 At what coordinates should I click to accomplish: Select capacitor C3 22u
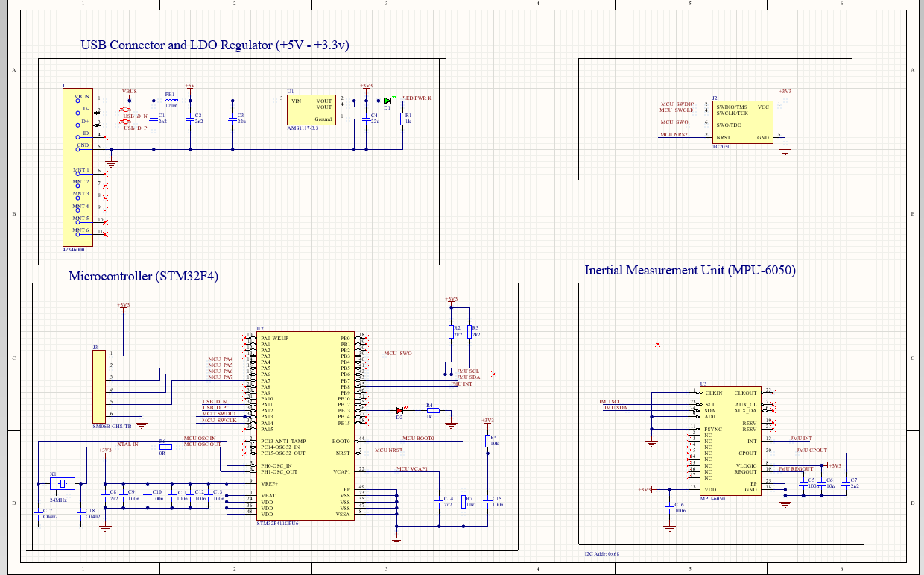tap(232, 118)
